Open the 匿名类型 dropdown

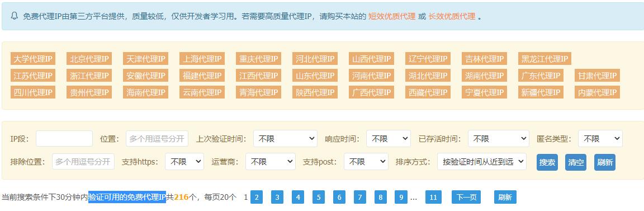click(600, 139)
